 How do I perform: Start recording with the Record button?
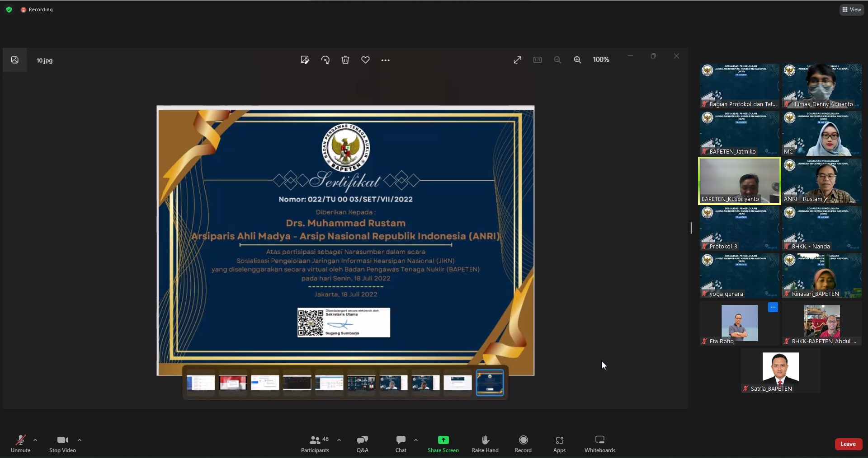click(524, 444)
